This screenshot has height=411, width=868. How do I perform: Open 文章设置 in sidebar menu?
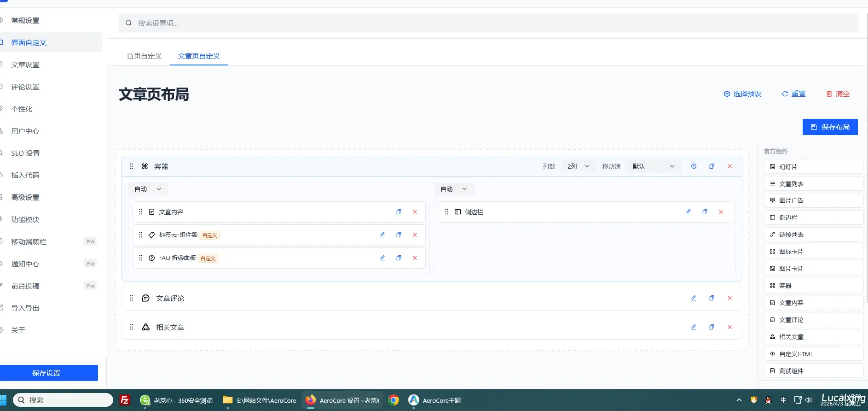(25, 65)
